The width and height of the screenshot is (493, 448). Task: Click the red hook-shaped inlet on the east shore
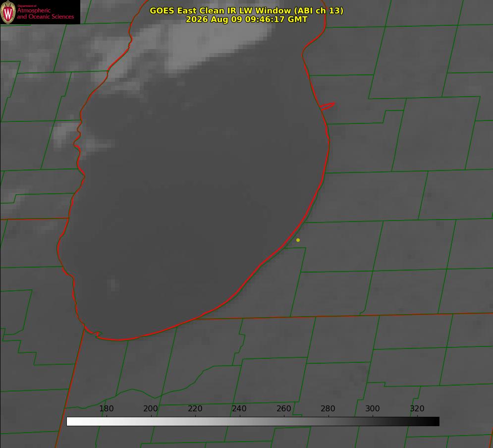click(x=327, y=106)
